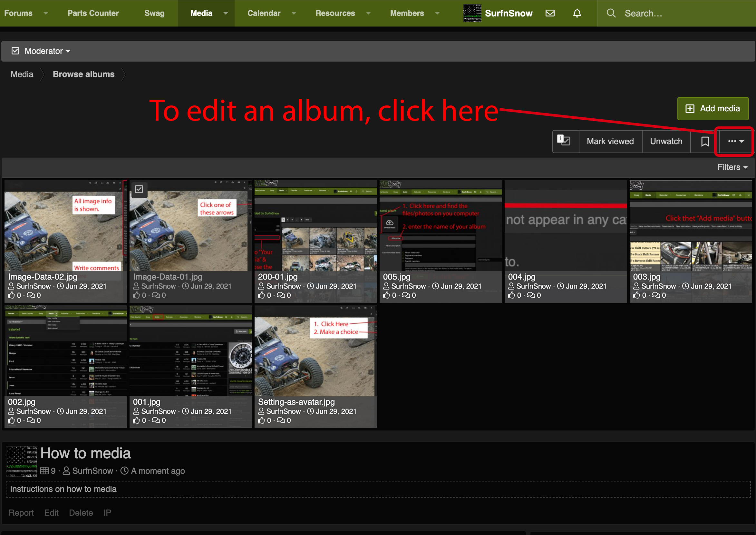This screenshot has width=756, height=535.
Task: Toggle the Image-Data-01.jpg selection checkbox
Action: point(139,189)
